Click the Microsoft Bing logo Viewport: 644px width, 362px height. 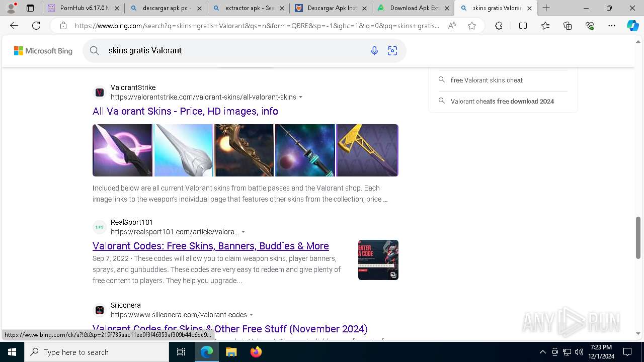(43, 51)
